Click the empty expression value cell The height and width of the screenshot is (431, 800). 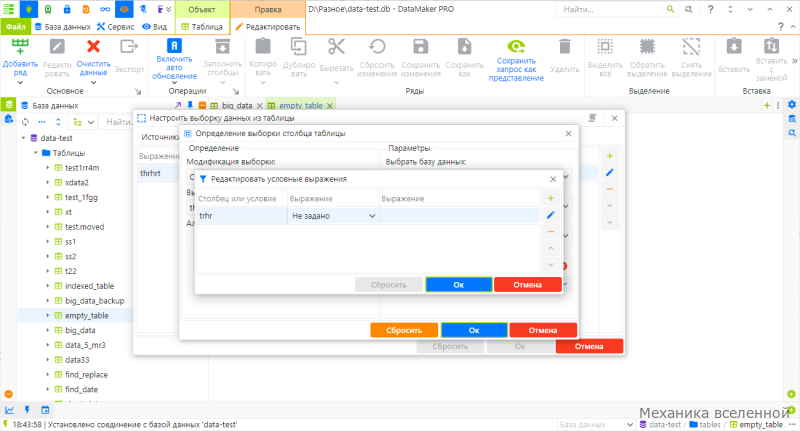(459, 216)
